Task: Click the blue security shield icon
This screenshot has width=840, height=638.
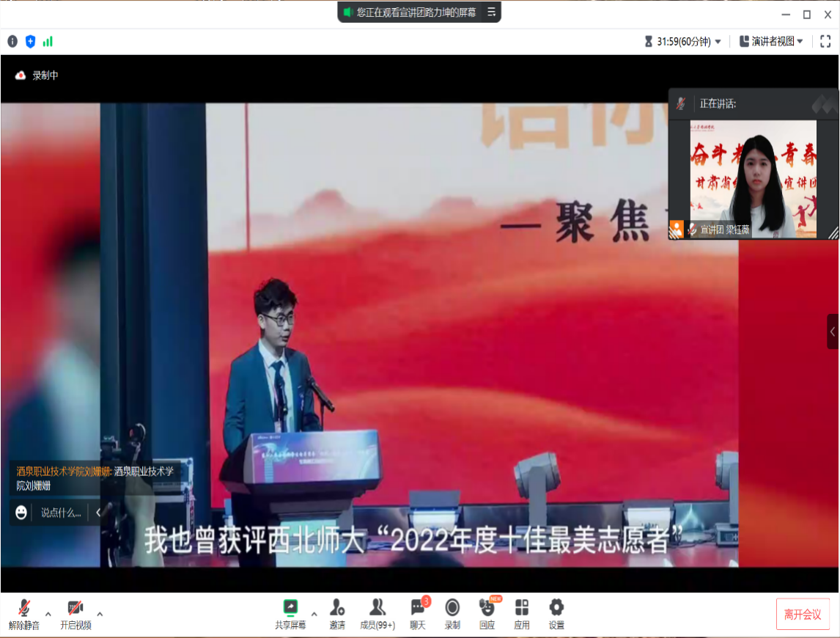Action: 30,42
